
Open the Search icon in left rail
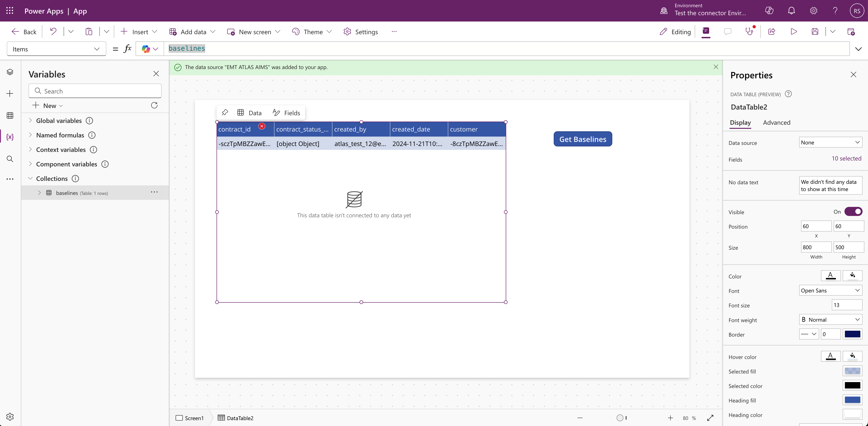tap(10, 159)
